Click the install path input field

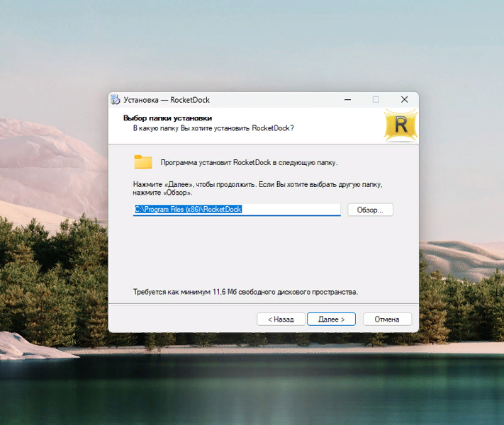(237, 210)
